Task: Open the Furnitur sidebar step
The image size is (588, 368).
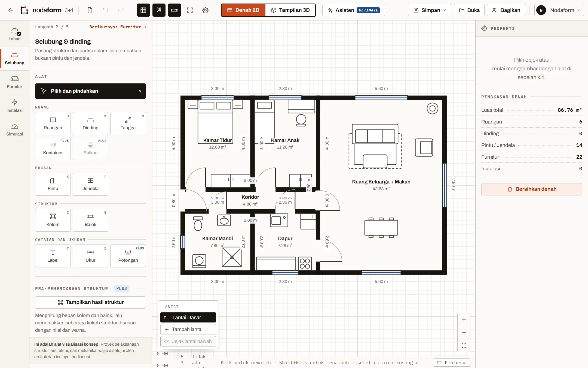Action: coord(15,82)
